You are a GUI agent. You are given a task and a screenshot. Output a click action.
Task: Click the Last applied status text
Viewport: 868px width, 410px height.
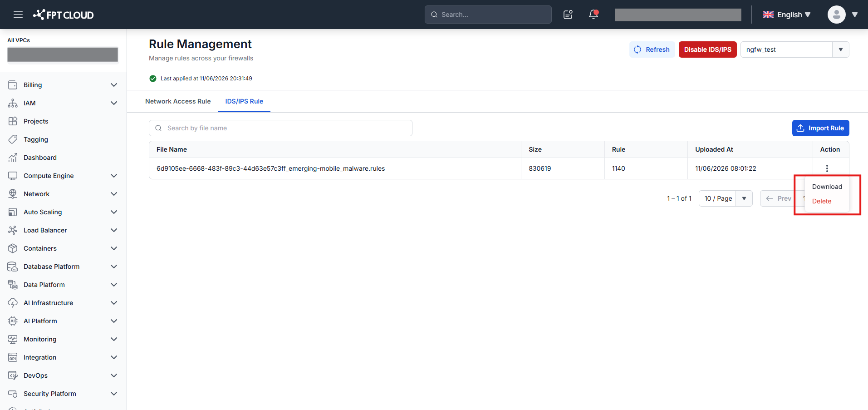tap(206, 79)
